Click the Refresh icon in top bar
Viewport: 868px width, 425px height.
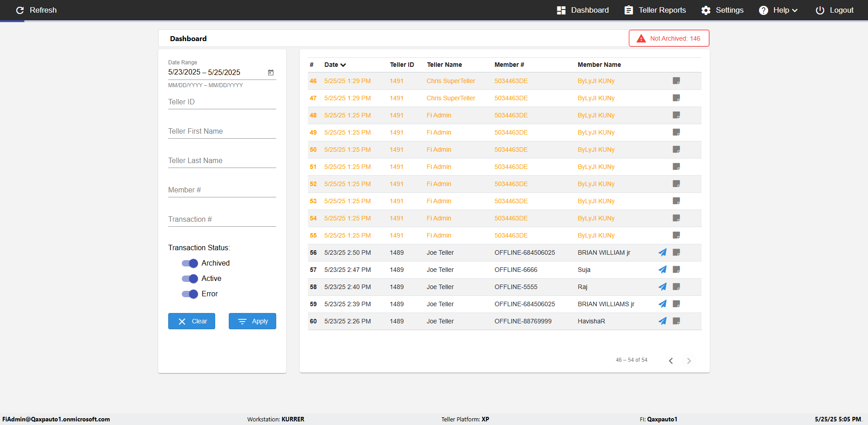pos(20,10)
